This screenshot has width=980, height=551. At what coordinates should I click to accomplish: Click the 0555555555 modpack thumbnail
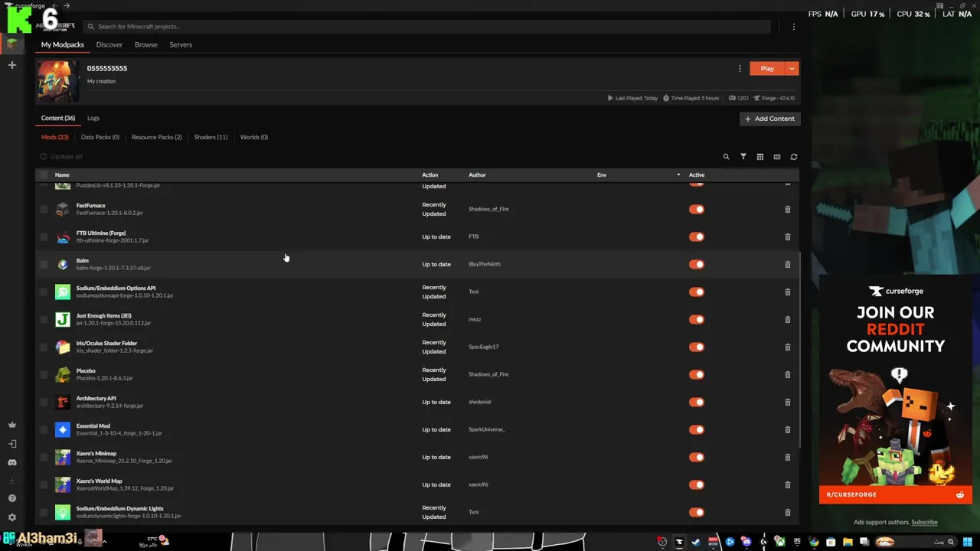[58, 81]
